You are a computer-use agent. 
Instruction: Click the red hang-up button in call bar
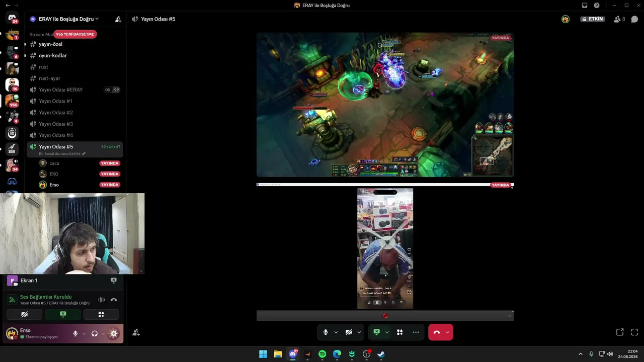point(436,332)
